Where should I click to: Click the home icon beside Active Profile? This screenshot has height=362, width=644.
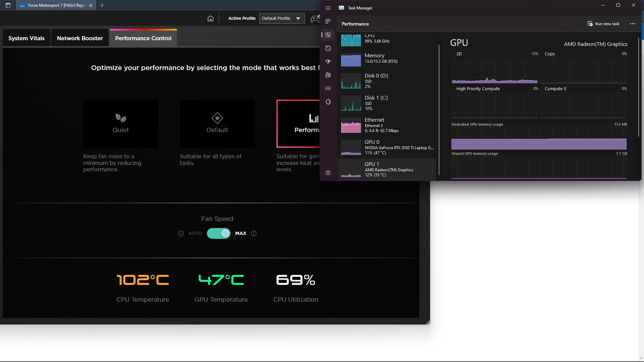tap(210, 18)
